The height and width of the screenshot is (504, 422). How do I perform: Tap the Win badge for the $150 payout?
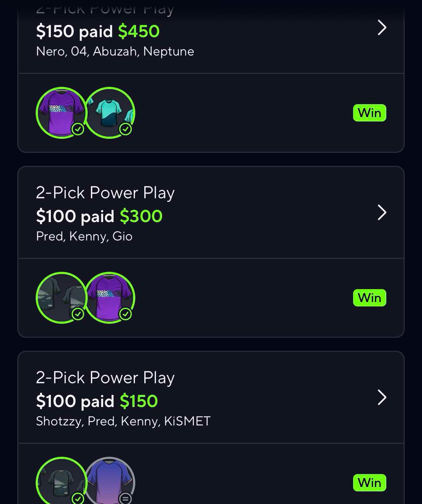(x=369, y=483)
